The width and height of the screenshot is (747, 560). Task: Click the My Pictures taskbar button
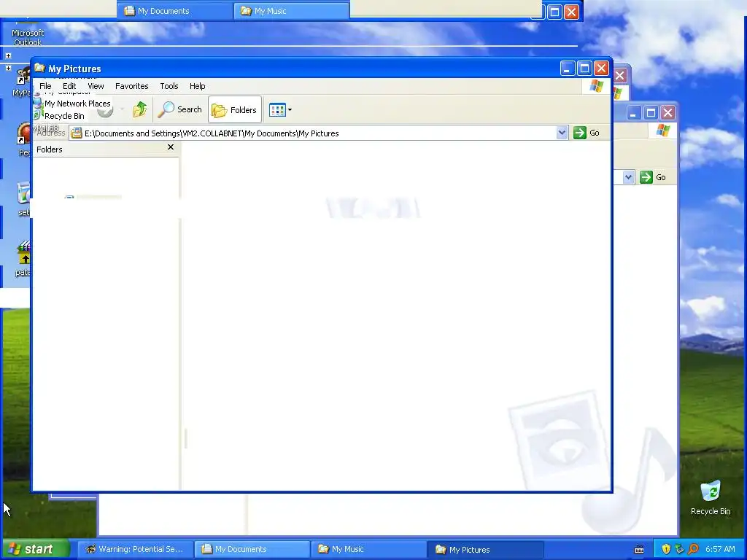(x=486, y=550)
